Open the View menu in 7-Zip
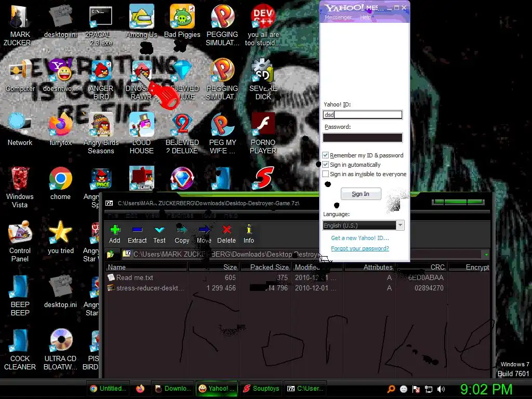Screen dimensions: 532x399 coord(152,215)
